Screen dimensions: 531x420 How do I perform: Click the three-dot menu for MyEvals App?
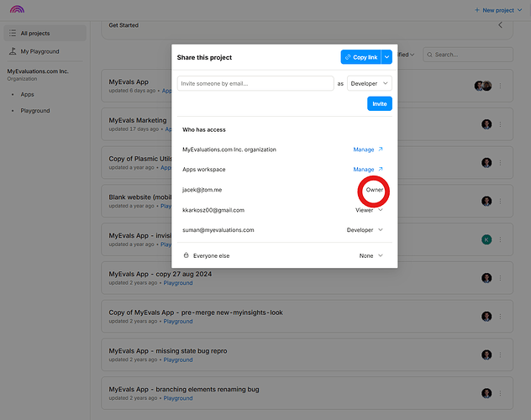500,86
